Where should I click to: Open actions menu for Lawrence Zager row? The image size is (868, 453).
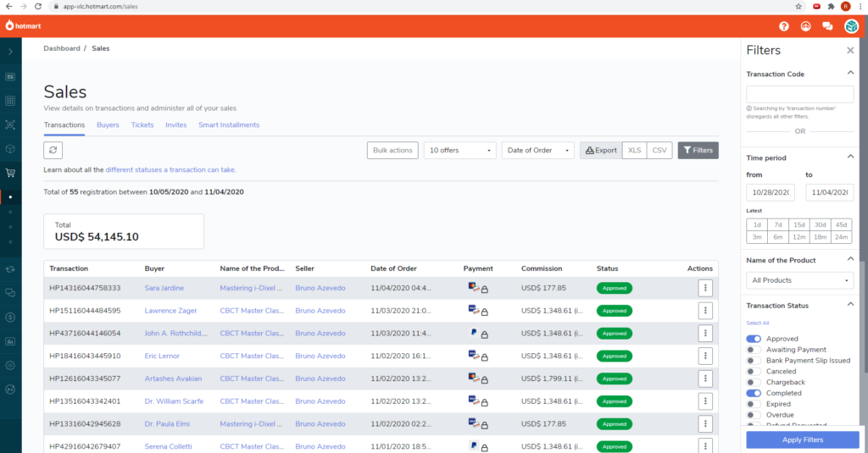(705, 310)
